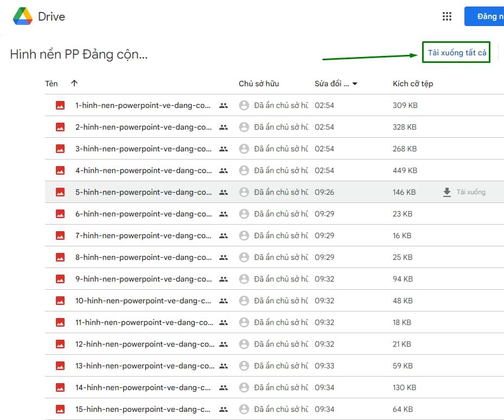Click owner avatar icon on 14-hinh-nen row
Screen dimensions: 504x420
pos(244,387)
